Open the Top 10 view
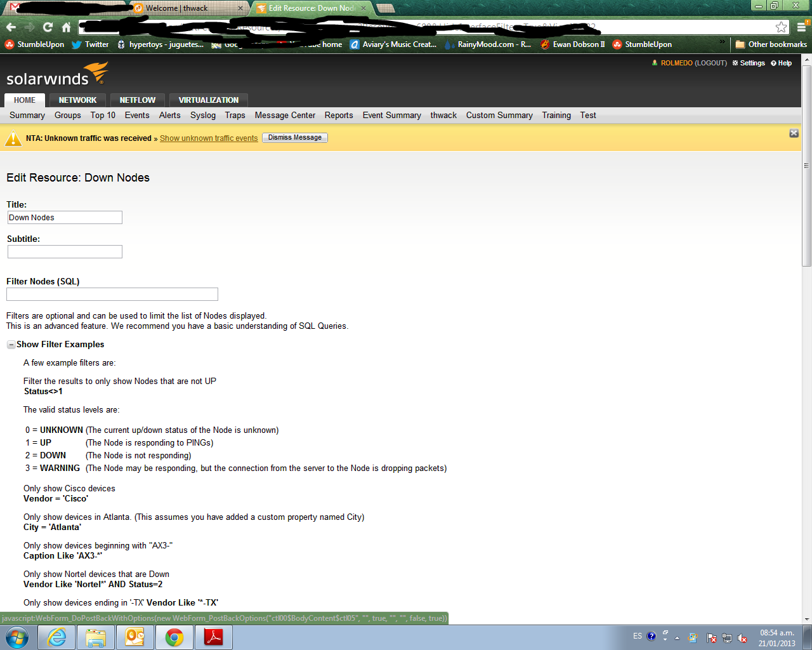This screenshot has width=812, height=650. coord(103,116)
